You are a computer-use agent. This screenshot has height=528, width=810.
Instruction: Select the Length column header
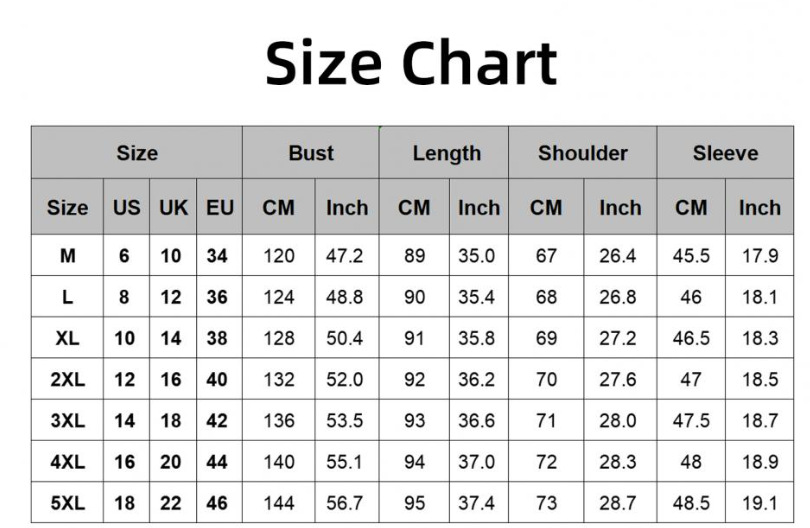446,153
